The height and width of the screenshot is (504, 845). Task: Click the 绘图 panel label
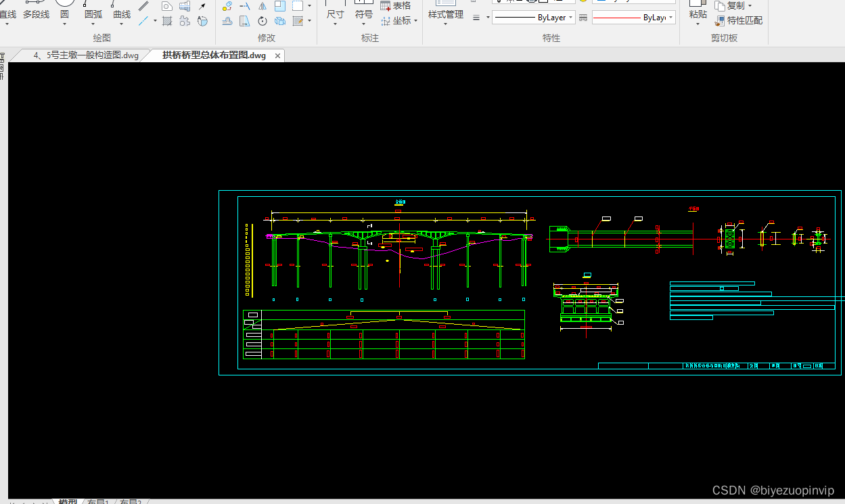[x=102, y=39]
